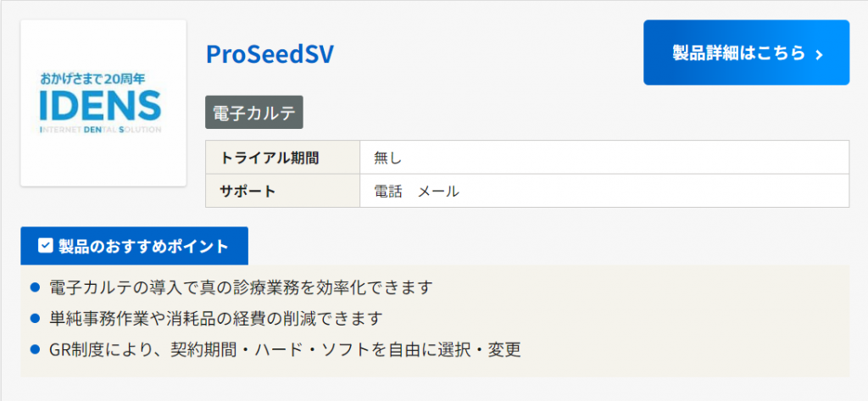Select the 電話 support option text
The image size is (868, 401).
pyautogui.click(x=388, y=191)
